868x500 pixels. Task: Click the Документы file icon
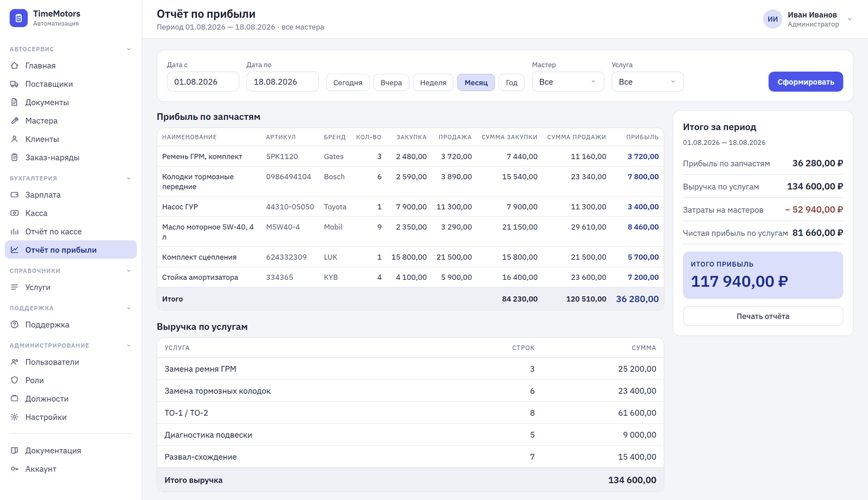pyautogui.click(x=15, y=102)
